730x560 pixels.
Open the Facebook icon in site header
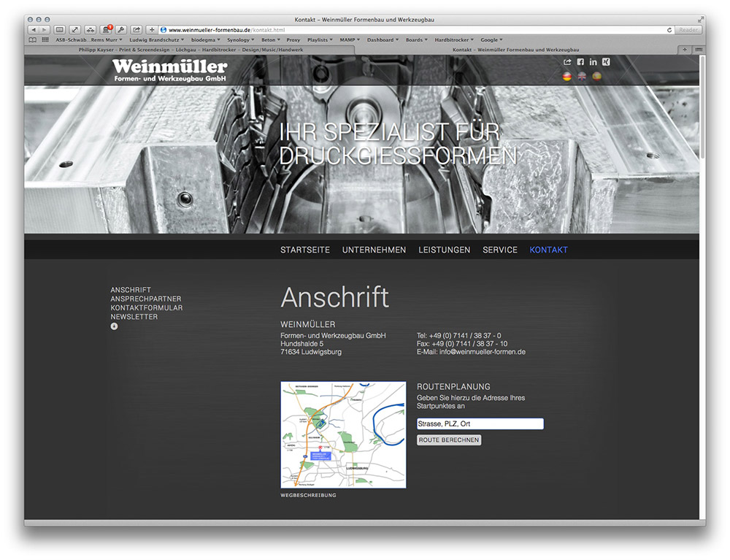[580, 62]
